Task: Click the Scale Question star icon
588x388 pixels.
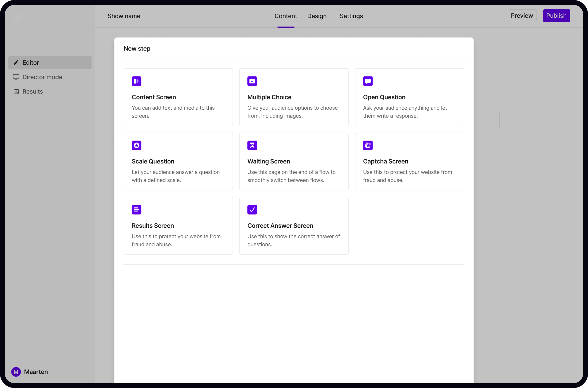Action: click(x=136, y=146)
